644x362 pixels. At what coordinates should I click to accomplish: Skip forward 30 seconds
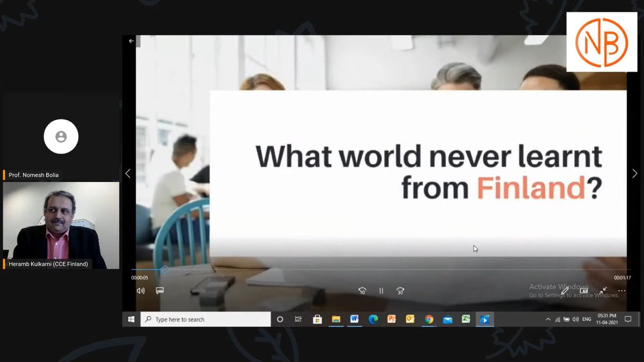(400, 291)
